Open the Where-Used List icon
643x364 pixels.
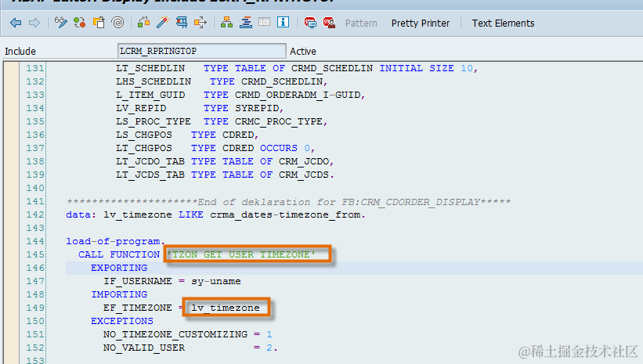tap(200, 23)
